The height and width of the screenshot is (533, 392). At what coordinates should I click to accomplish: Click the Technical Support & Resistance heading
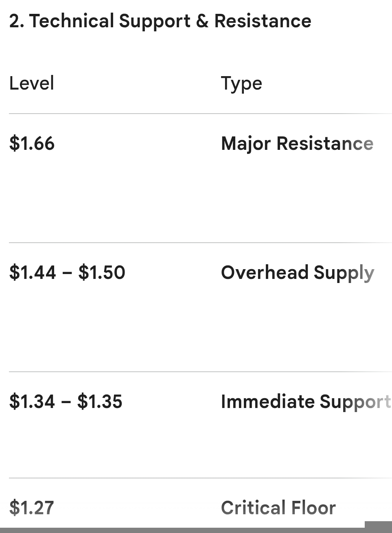(x=160, y=21)
